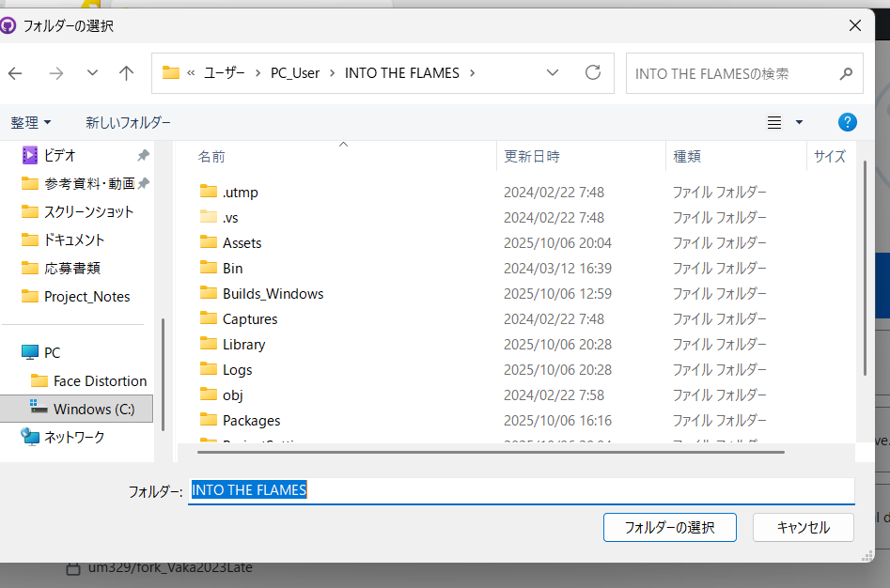Sort by 種類 column header
890x588 pixels.
687,157
